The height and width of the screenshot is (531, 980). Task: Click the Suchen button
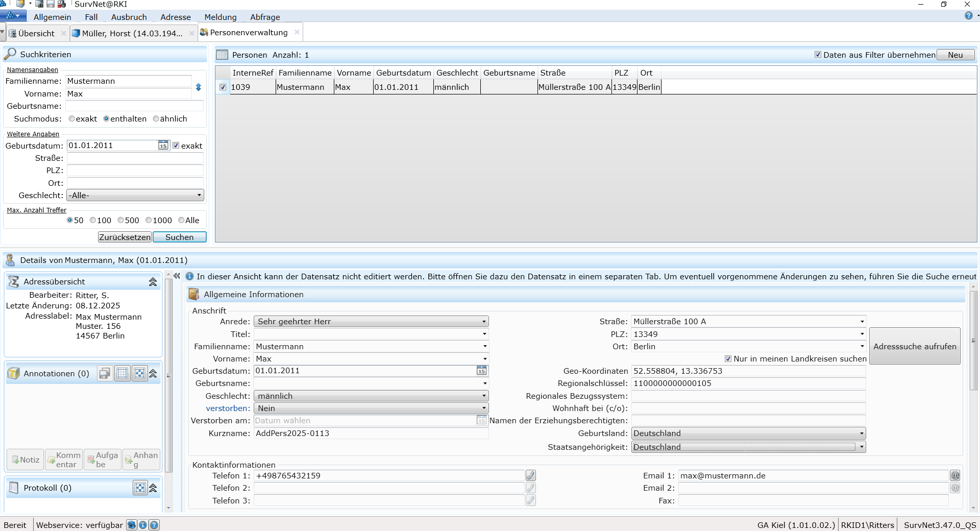pyautogui.click(x=179, y=237)
